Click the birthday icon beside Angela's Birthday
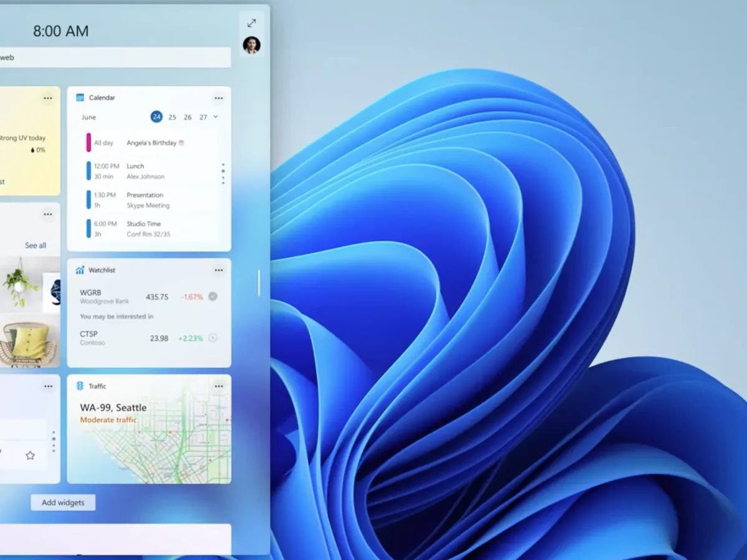The height and width of the screenshot is (560, 747). 181,142
